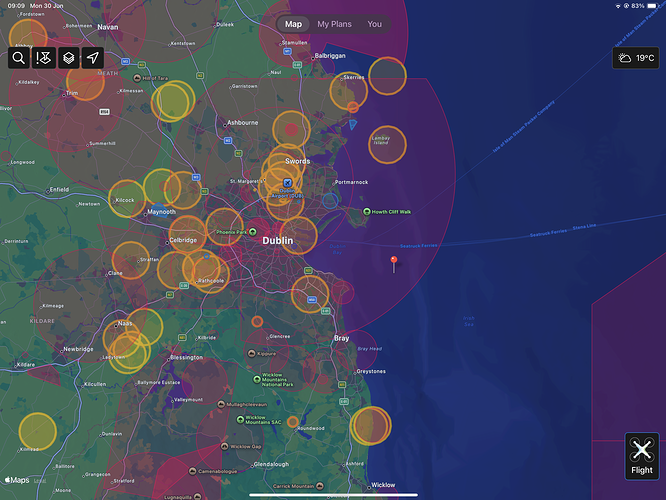Select the Wicklow Mountains National Park marker
Image resolution: width=666 pixels, height=500 pixels.
(257, 379)
